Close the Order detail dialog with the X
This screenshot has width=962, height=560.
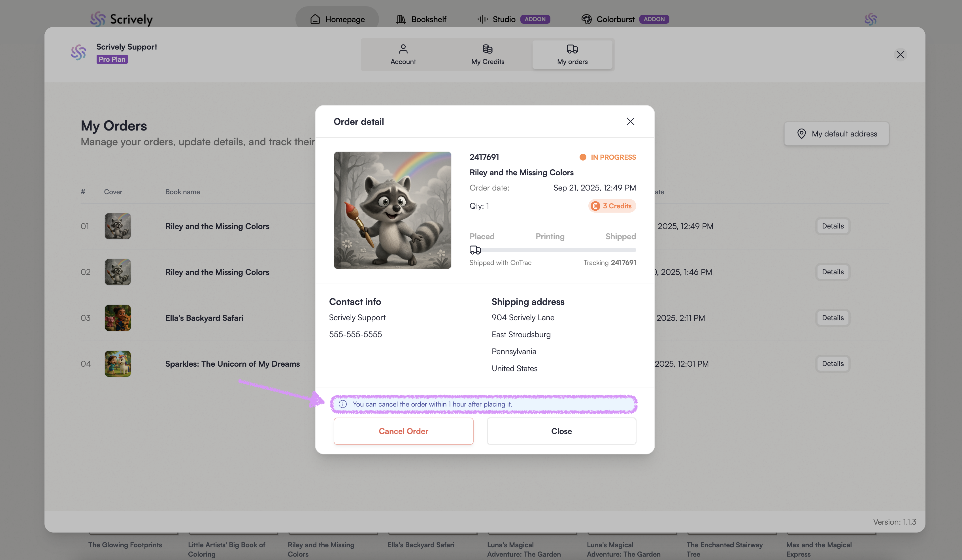tap(630, 121)
